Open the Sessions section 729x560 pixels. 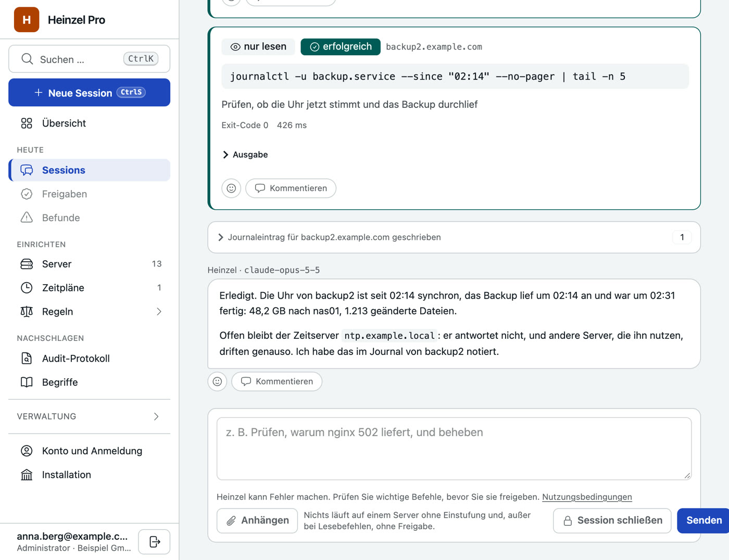click(90, 170)
